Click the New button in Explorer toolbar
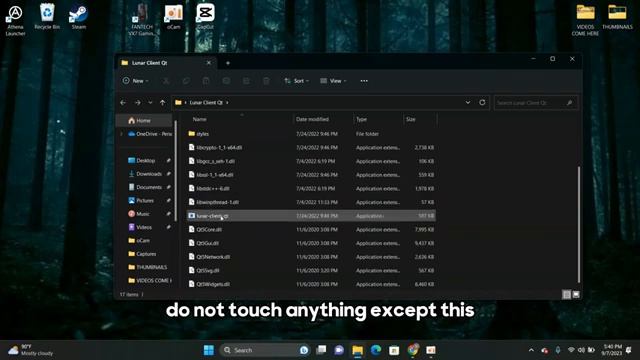 [x=136, y=81]
